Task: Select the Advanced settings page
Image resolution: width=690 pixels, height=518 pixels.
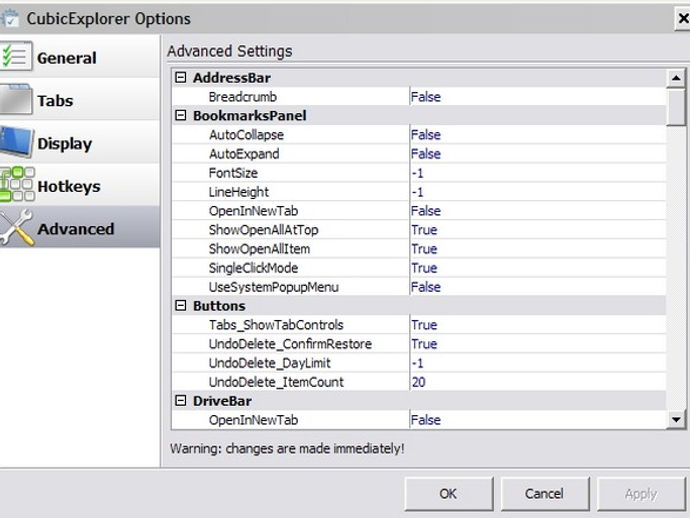Action: [x=80, y=228]
